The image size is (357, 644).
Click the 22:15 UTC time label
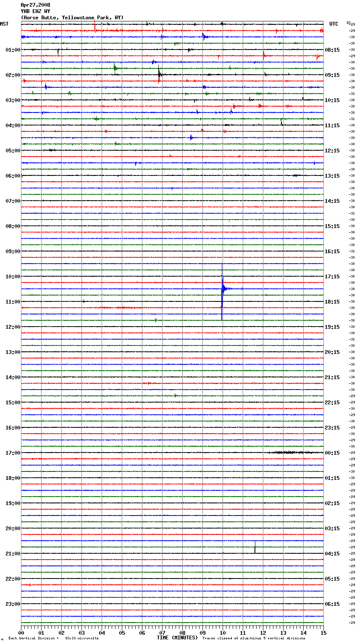click(x=332, y=403)
